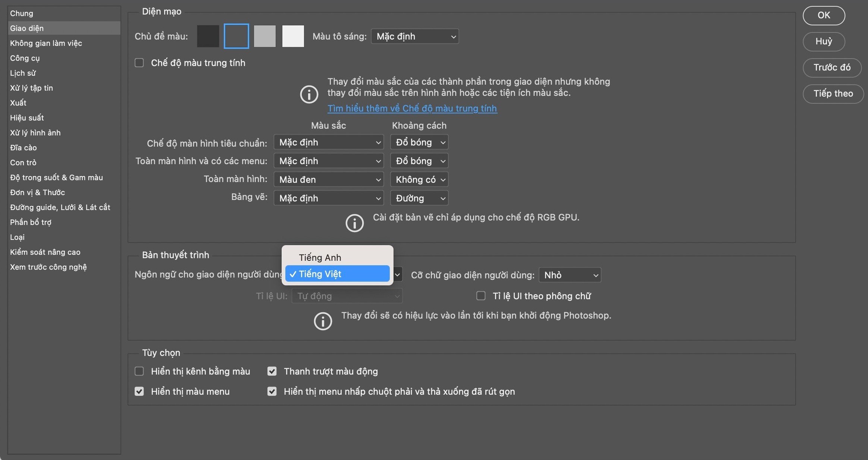868x460 pixels.
Task: Choose Tiếng Anh from language popup
Action: click(x=320, y=257)
